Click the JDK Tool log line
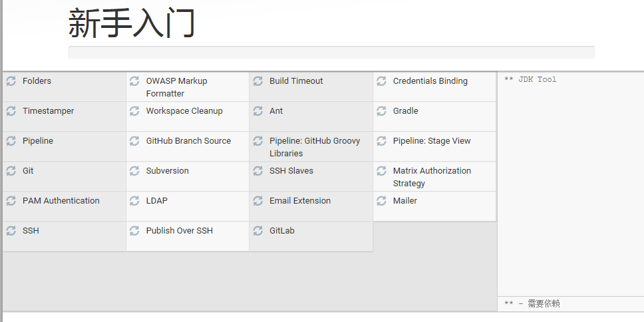Screen dimensions: 644x322 tap(530, 80)
